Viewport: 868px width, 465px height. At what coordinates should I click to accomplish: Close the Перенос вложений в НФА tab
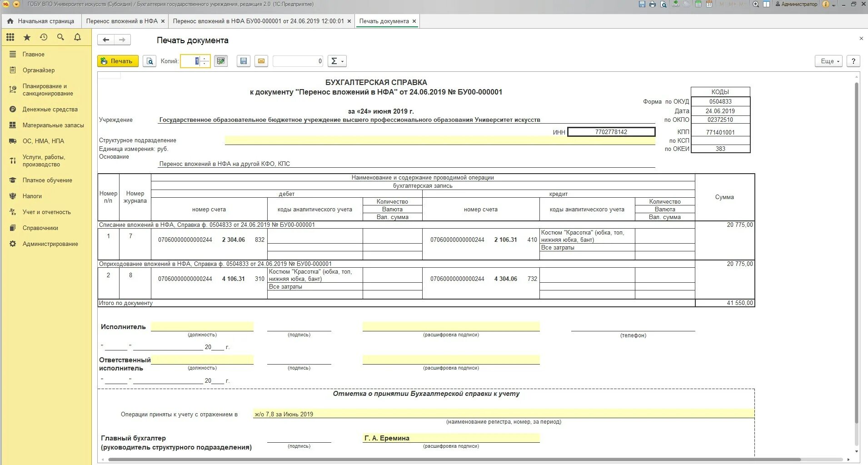click(163, 21)
